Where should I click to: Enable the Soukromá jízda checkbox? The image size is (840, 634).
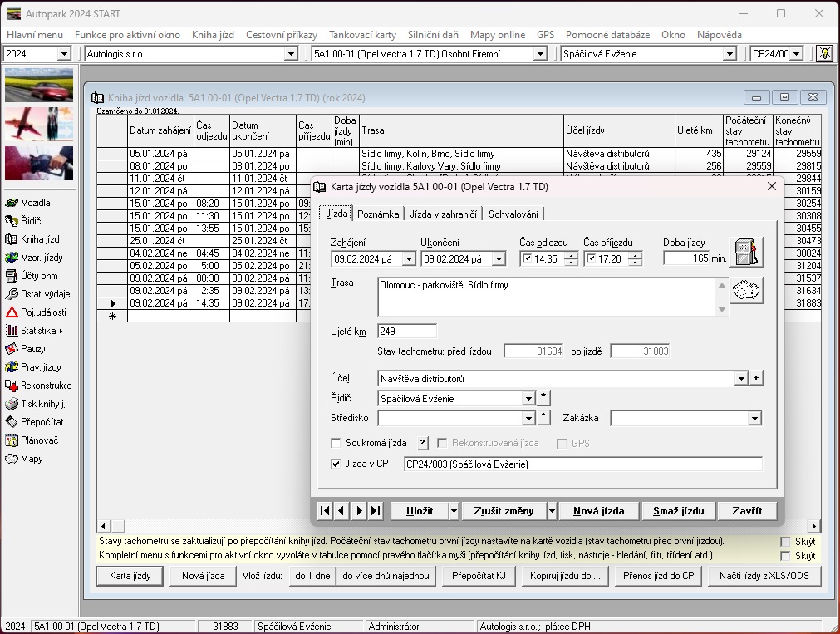click(336, 443)
